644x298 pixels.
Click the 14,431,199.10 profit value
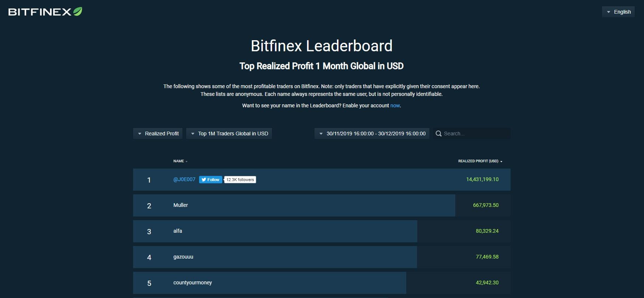[482, 179]
